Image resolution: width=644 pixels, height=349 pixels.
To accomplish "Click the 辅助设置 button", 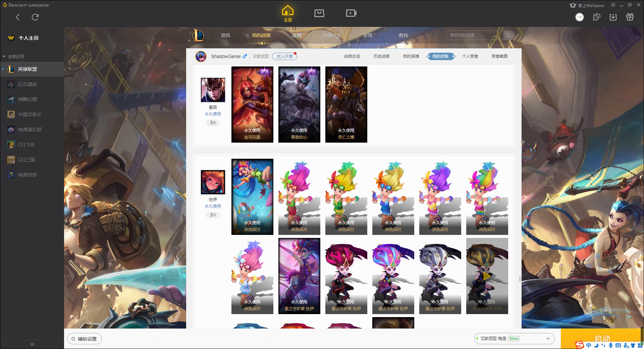I will 85,339.
